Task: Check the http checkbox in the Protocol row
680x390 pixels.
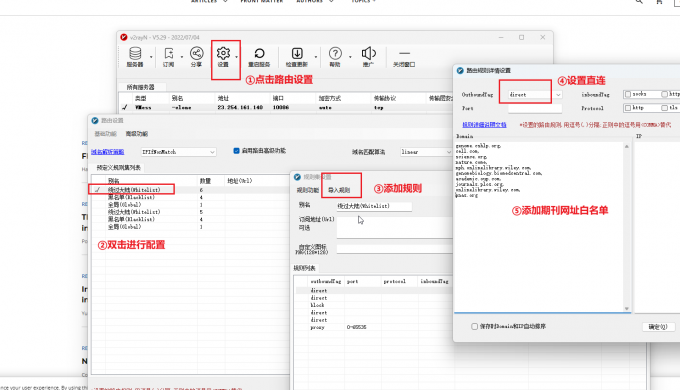Action: point(628,108)
